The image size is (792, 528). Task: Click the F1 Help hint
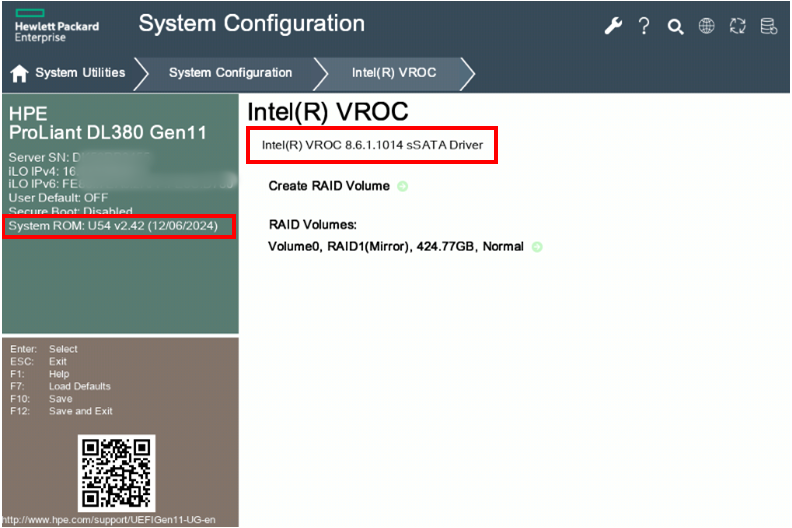point(39,374)
